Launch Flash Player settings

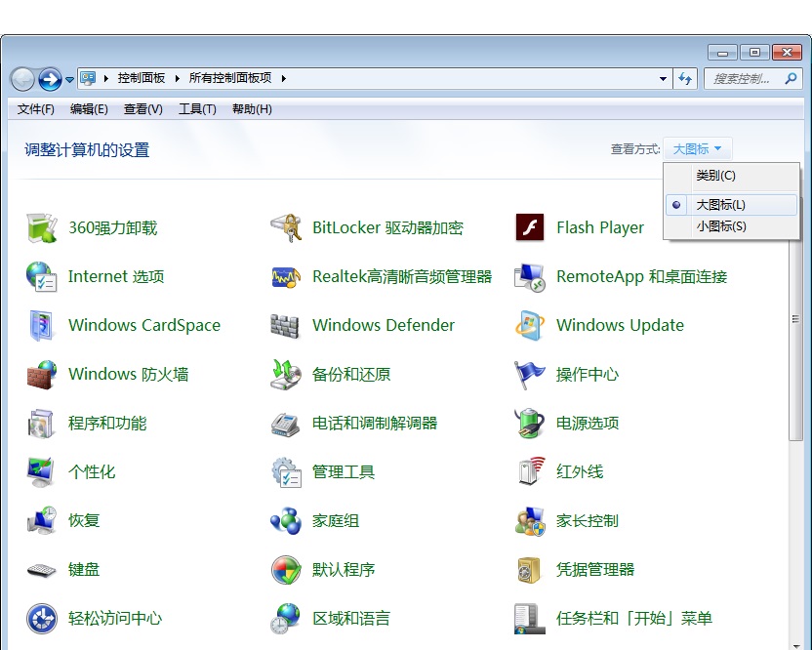(x=599, y=227)
